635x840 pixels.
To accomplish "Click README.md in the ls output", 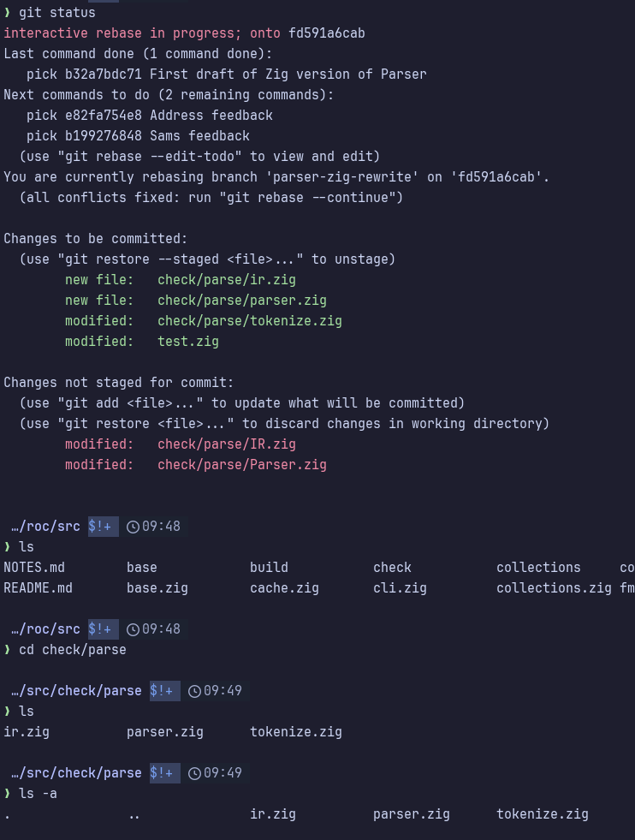I will click(x=38, y=588).
